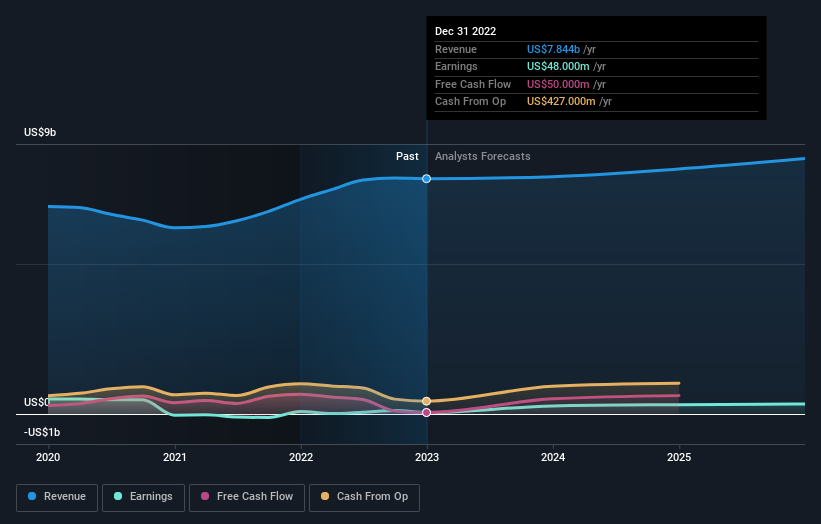Click the revenue data point at 2023
This screenshot has width=821, height=524.
[427, 179]
